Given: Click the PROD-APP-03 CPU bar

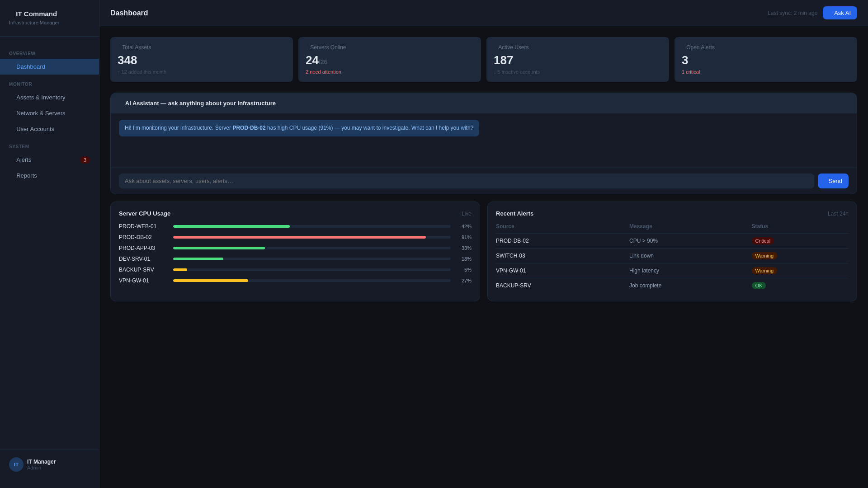Looking at the screenshot, I should point(312,248).
